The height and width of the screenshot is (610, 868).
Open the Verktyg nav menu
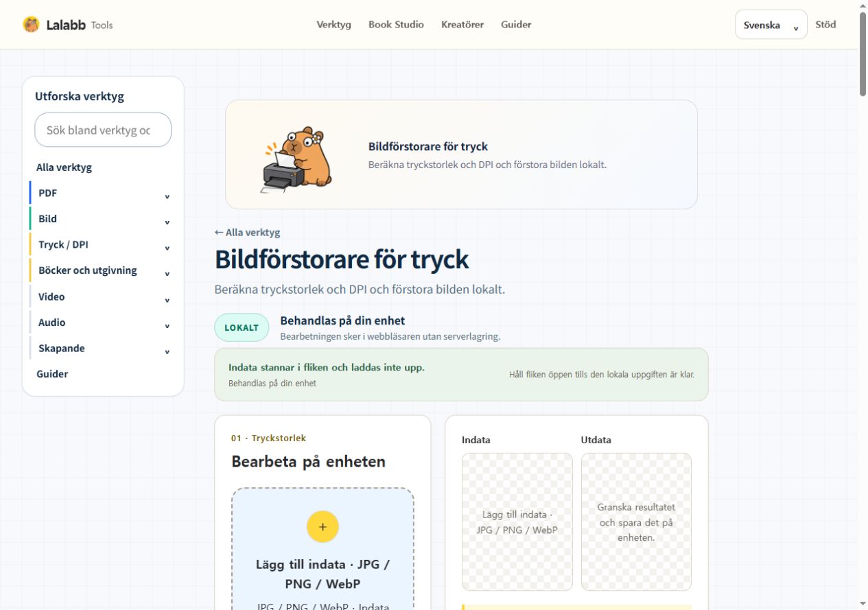click(x=333, y=25)
